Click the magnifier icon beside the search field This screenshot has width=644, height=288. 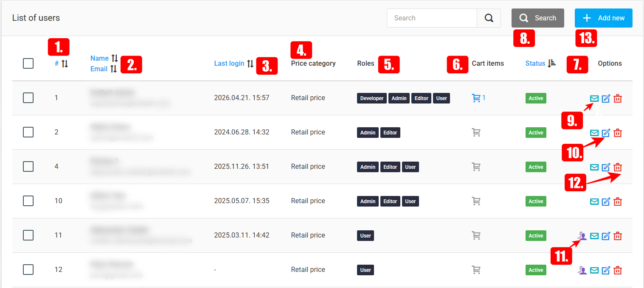coord(489,18)
